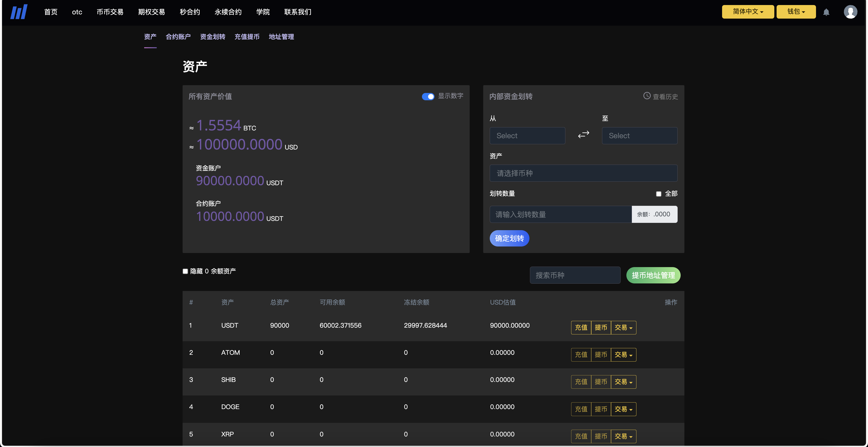The height and width of the screenshot is (447, 868).
Task: Click the USD估值 column header
Action: tap(503, 302)
